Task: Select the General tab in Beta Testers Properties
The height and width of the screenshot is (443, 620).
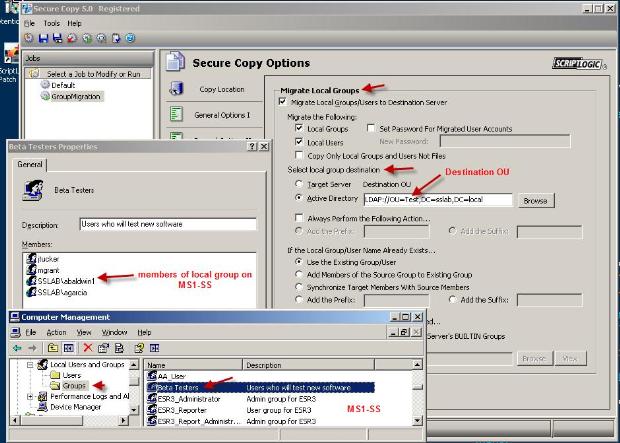Action: (x=30, y=165)
